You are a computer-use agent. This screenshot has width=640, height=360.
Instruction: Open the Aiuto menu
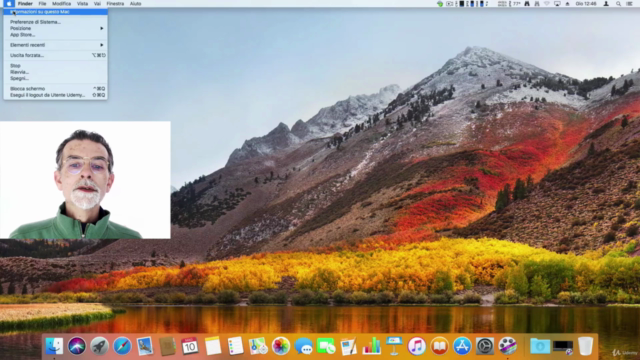(136, 4)
